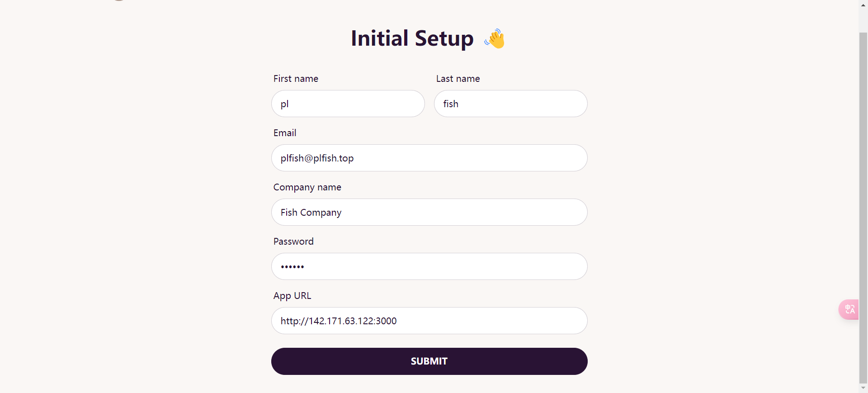This screenshot has height=393, width=868.
Task: Click the vertical scrollbar thumb
Action: coord(863,204)
